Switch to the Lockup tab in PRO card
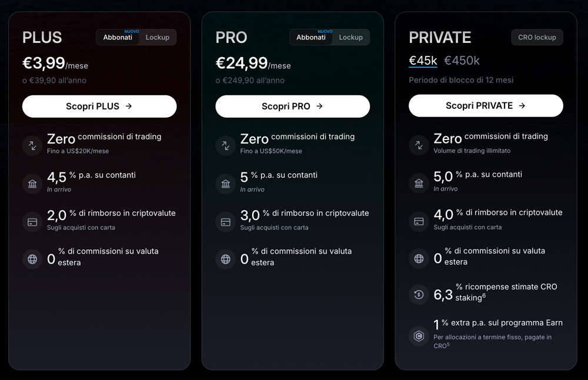Screen dimensions: 588x380 tap(351, 37)
